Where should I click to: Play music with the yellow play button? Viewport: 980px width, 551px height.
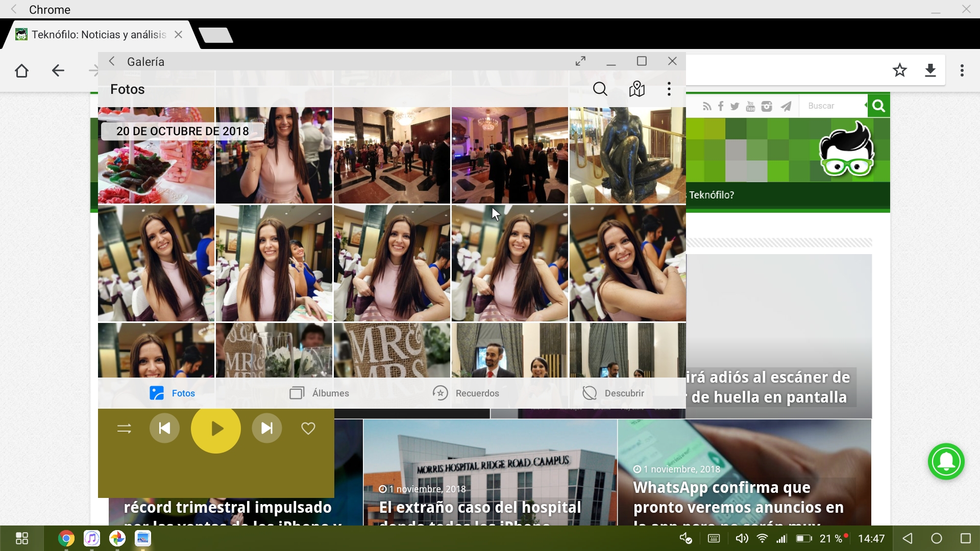coord(216,428)
